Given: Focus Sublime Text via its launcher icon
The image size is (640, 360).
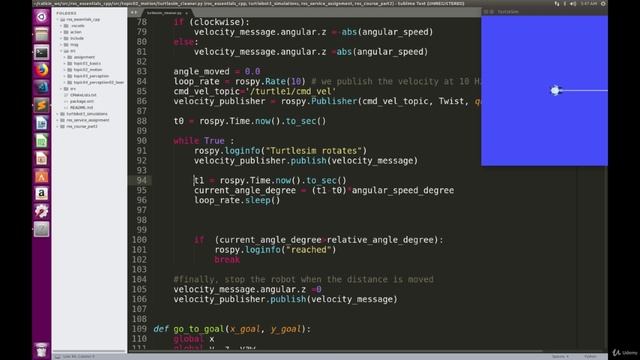Looking at the screenshot, I should pos(41,105).
